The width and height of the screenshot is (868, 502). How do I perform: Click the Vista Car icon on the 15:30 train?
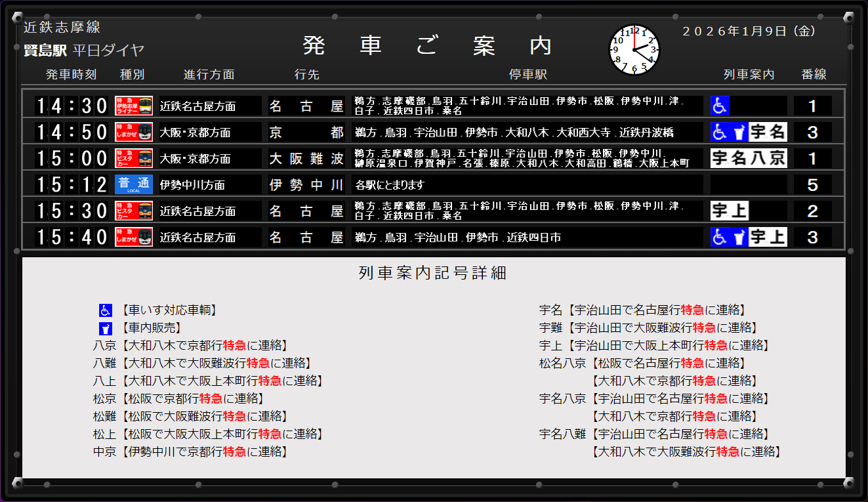click(134, 211)
